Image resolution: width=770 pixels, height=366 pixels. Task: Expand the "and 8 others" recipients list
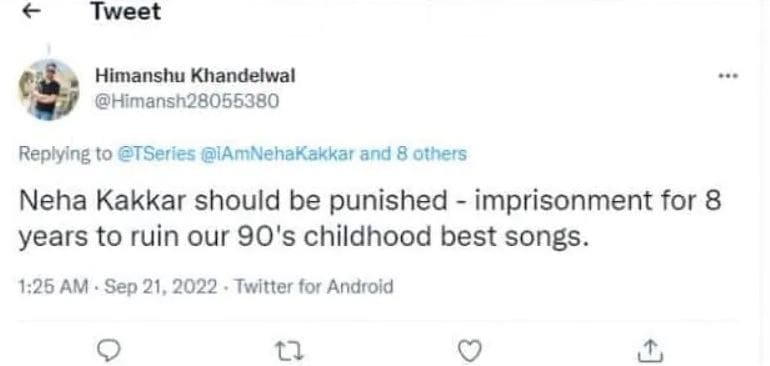[x=413, y=154]
